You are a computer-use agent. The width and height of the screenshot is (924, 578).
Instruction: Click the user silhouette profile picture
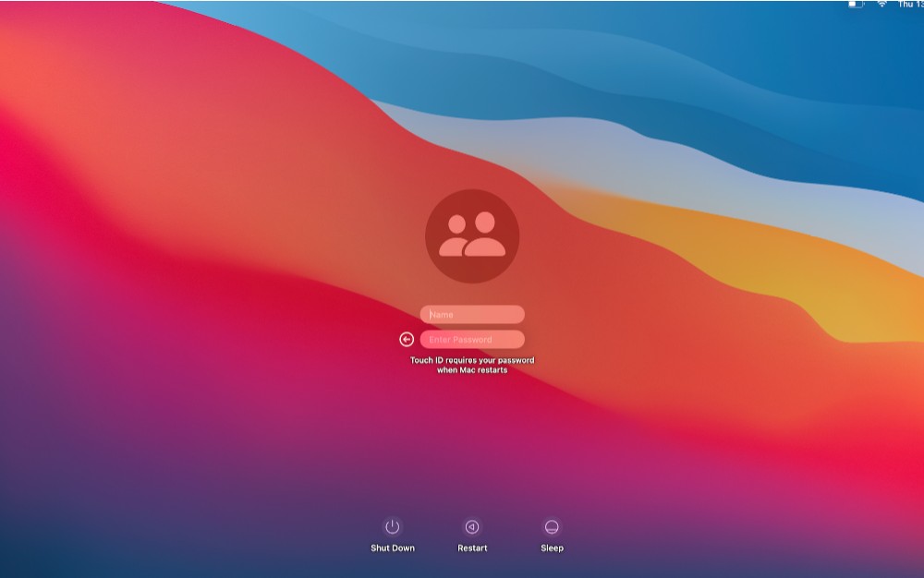[x=472, y=235]
